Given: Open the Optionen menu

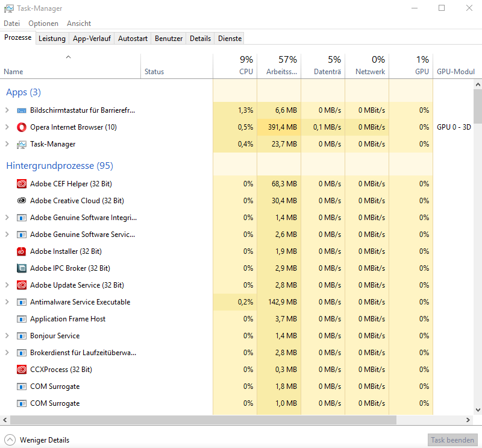Looking at the screenshot, I should coord(43,24).
